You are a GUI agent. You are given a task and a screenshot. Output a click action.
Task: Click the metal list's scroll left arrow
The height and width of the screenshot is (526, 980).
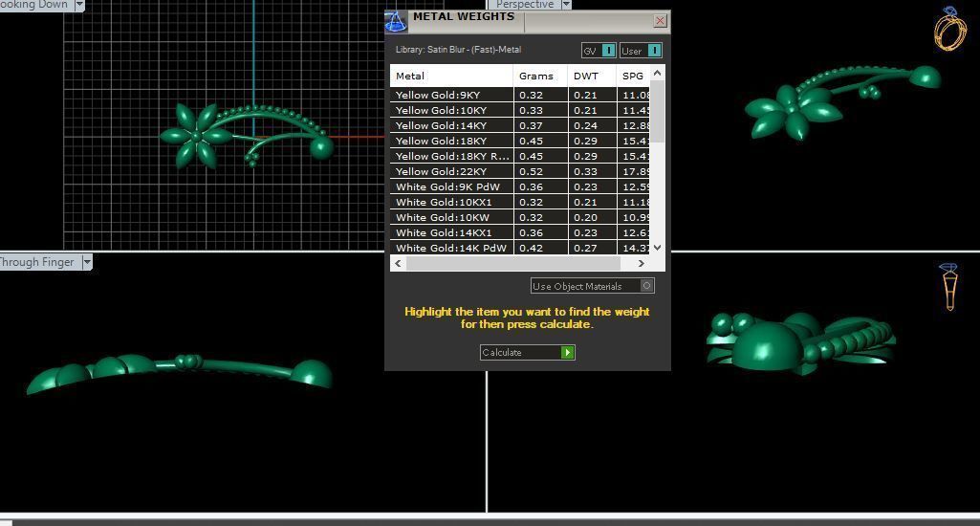click(x=398, y=263)
